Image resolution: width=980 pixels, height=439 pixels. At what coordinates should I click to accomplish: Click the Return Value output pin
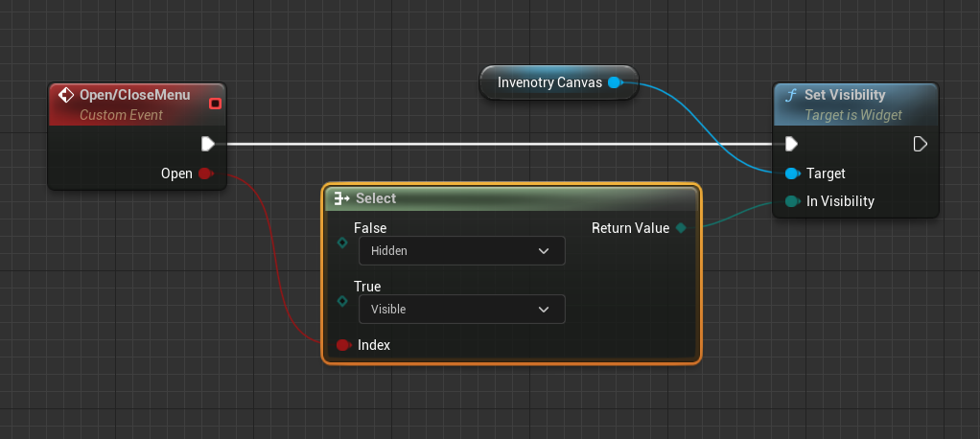click(681, 228)
